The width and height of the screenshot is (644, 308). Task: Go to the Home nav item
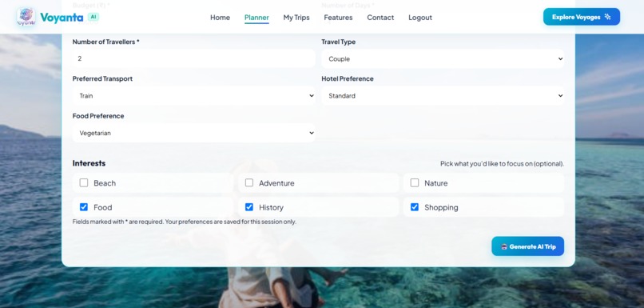tap(221, 18)
